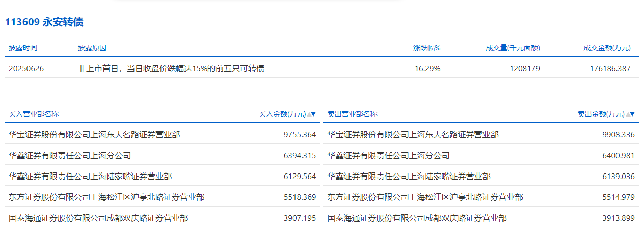
Task: Click the 涨跌幅% column header
Action: [x=426, y=48]
